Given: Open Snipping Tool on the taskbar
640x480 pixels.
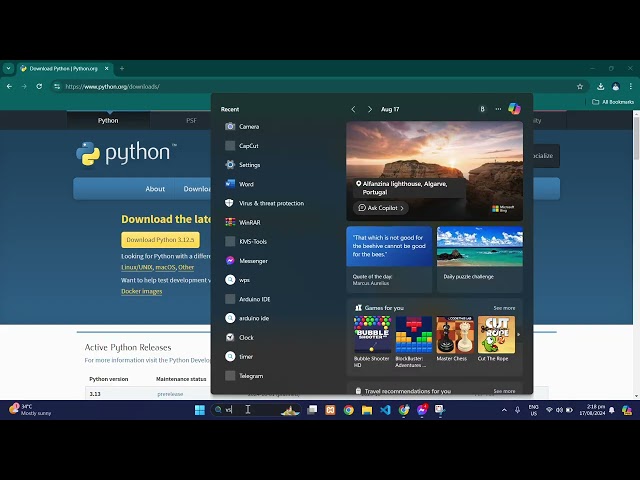Looking at the screenshot, I should click(x=440, y=410).
